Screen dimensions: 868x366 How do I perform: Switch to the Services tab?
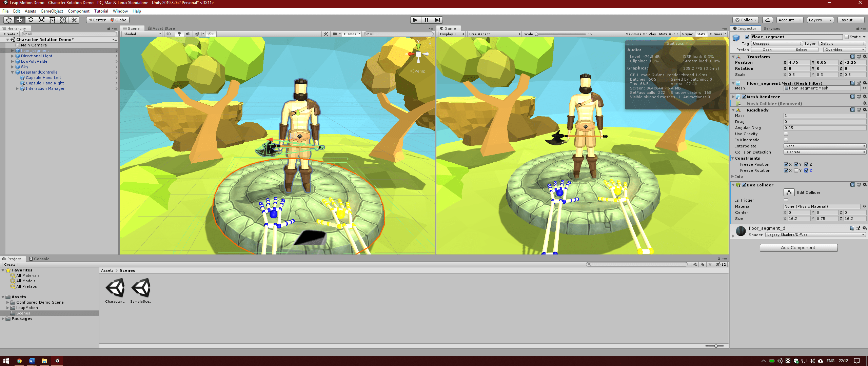[772, 28]
